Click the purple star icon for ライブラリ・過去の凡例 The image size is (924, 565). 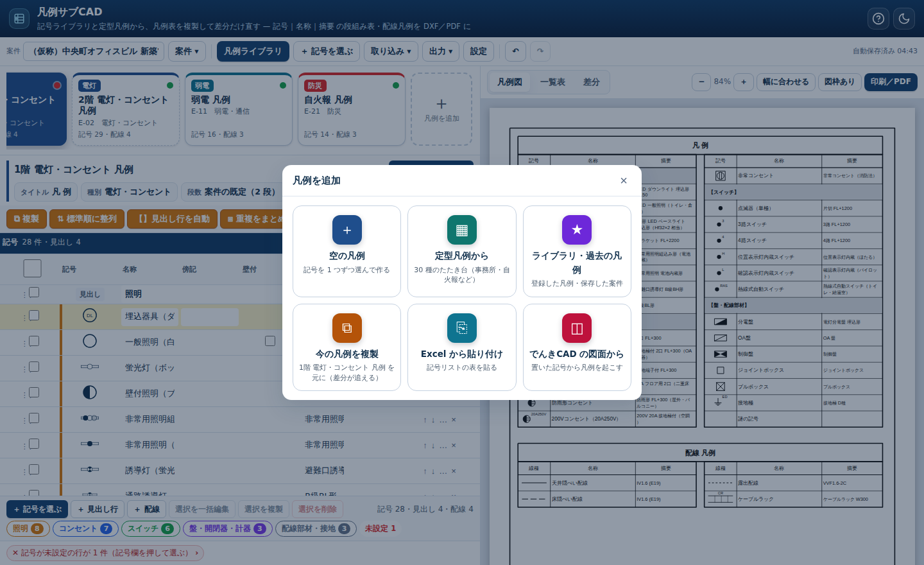(x=577, y=230)
